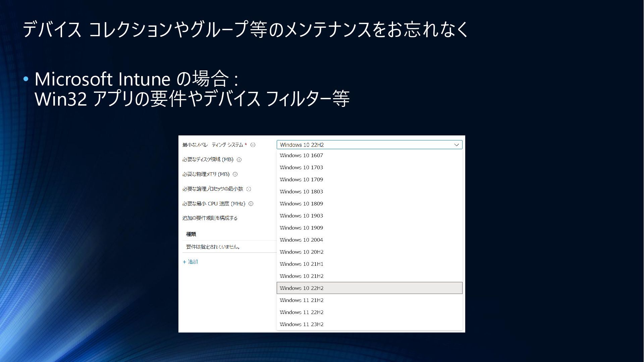The image size is (644, 362).
Task: Select Windows 10 1607 option
Action: pyautogui.click(x=369, y=156)
